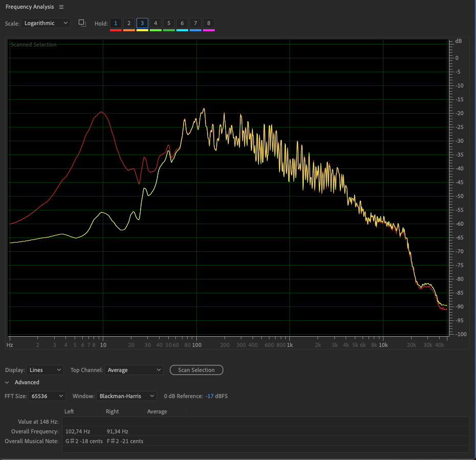
Task: Click the -17 dB reference value
Action: click(210, 396)
